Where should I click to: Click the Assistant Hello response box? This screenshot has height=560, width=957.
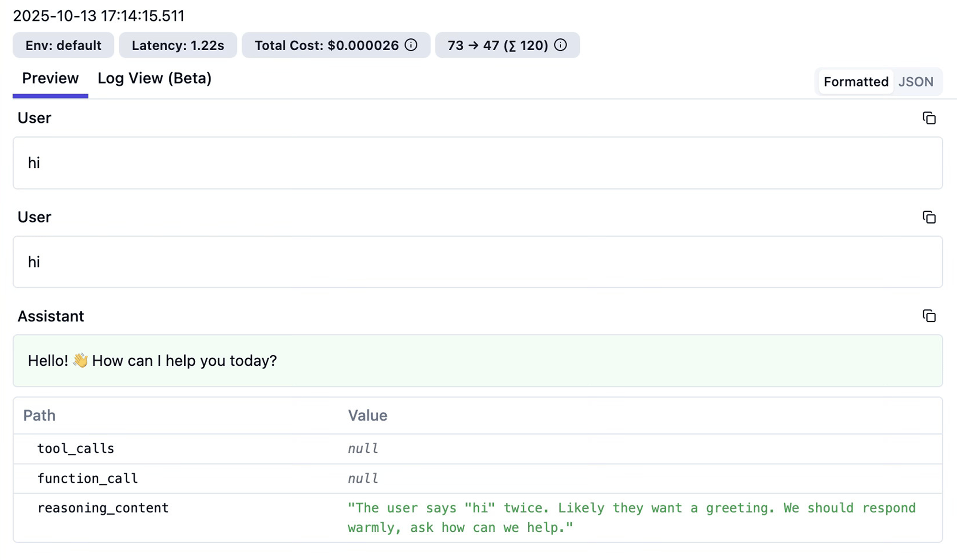477,361
